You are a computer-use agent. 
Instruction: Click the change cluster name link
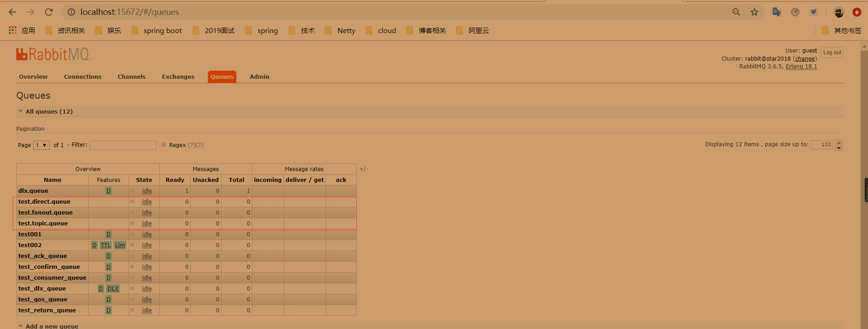click(805, 59)
